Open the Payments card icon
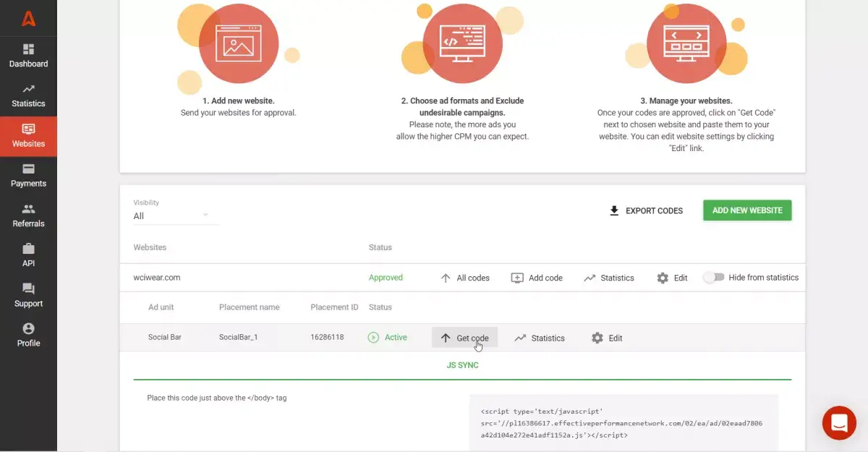Image resolution: width=868 pixels, height=452 pixels. pos(28,169)
